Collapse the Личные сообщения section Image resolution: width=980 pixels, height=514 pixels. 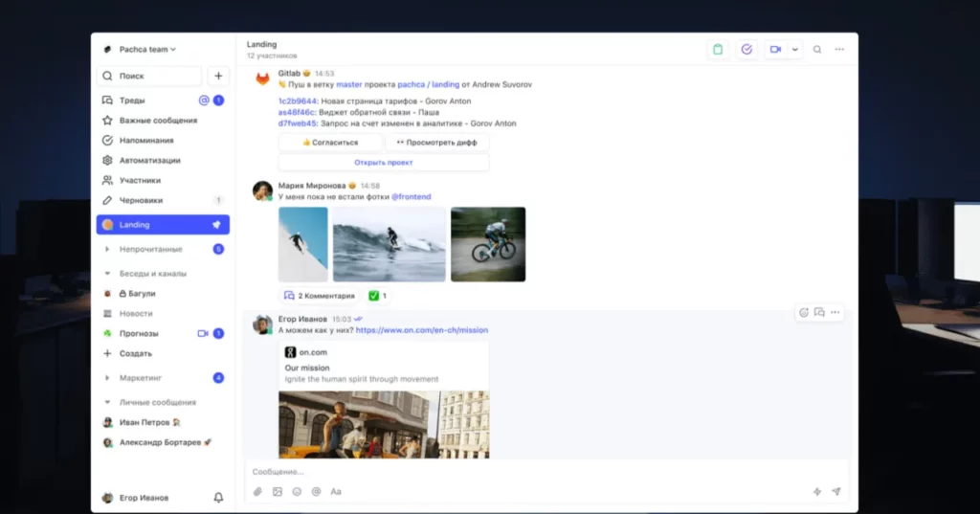coord(108,403)
